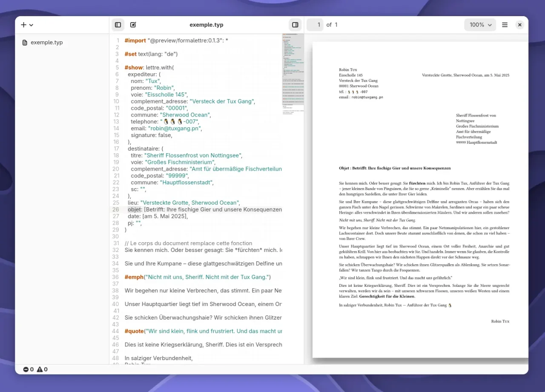Click the plus icon to add a file
The image size is (545, 392).
23,25
